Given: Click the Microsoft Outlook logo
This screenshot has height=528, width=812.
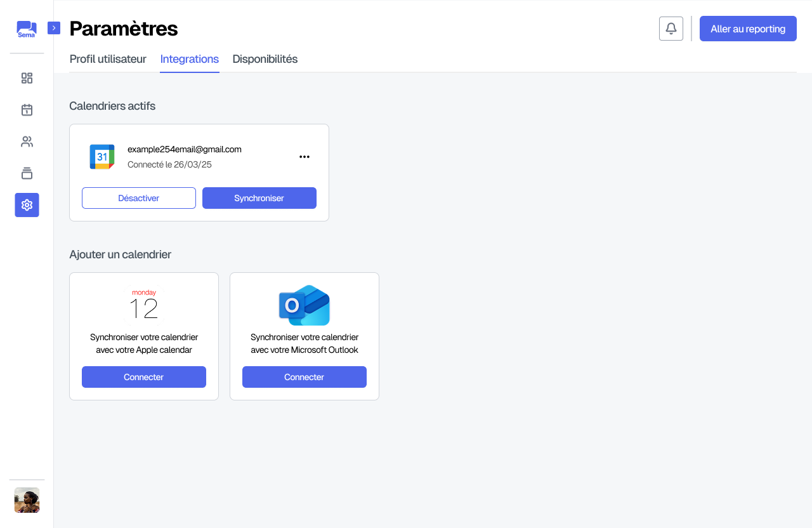Looking at the screenshot, I should 304,305.
